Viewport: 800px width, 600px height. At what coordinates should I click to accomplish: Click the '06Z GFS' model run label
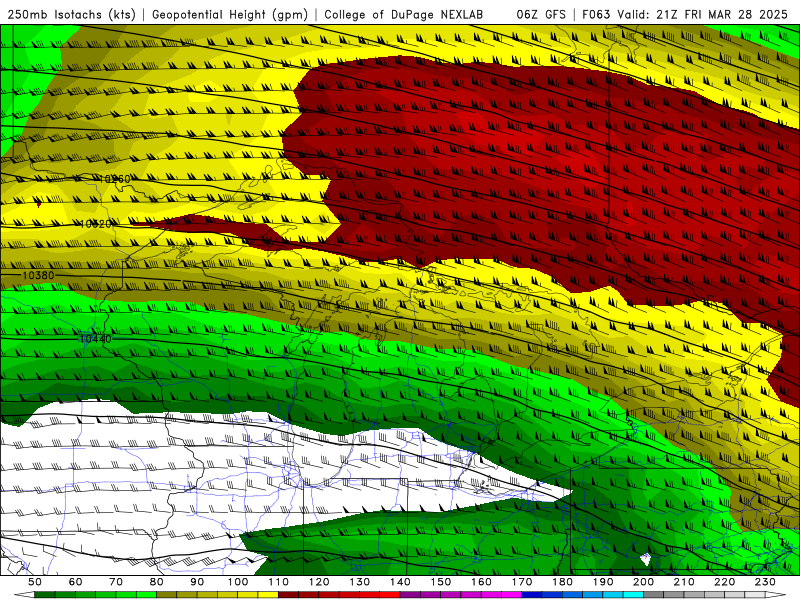pos(541,15)
